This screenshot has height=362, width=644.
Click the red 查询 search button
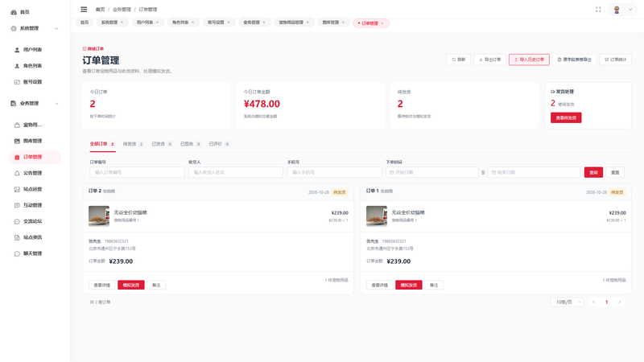coord(593,172)
